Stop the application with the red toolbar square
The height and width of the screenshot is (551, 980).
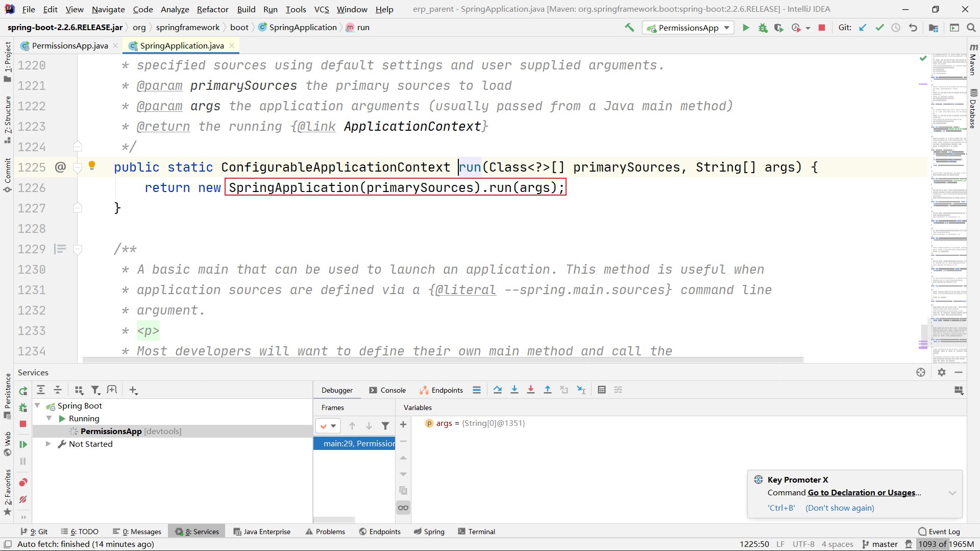[x=822, y=28]
